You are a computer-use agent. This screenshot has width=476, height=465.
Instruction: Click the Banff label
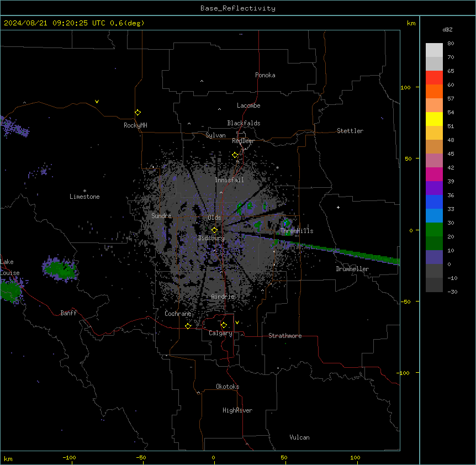68,313
